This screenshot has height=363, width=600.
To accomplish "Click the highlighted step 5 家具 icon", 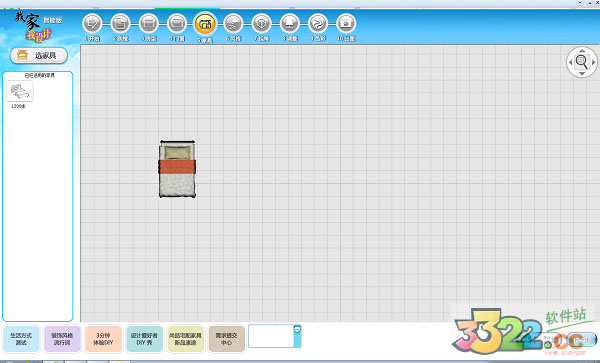I will (205, 24).
